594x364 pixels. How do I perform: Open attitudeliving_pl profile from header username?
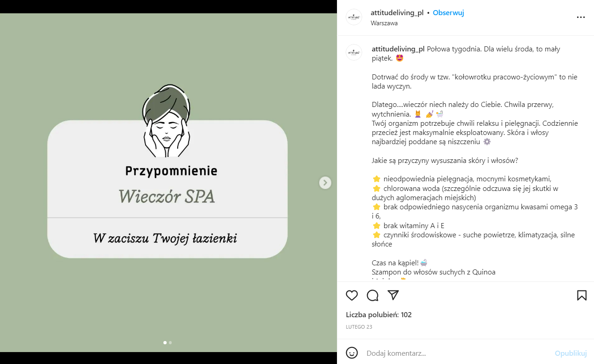click(397, 13)
